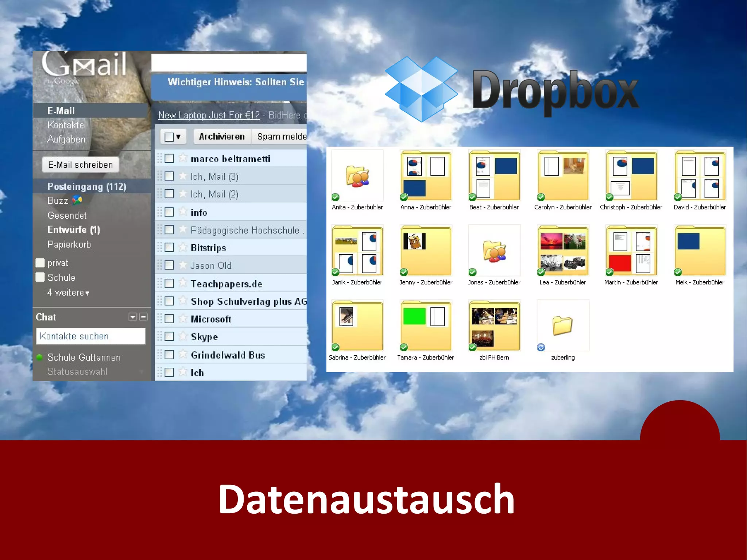747x560 pixels.
Task: Click the E-Mail schreiben button
Action: [80, 165]
